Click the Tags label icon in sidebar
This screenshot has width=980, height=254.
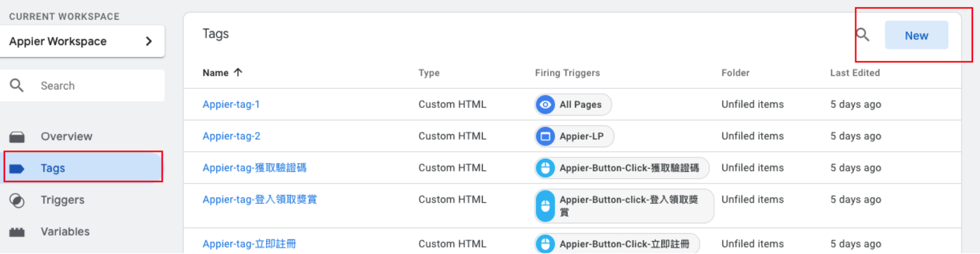(18, 168)
